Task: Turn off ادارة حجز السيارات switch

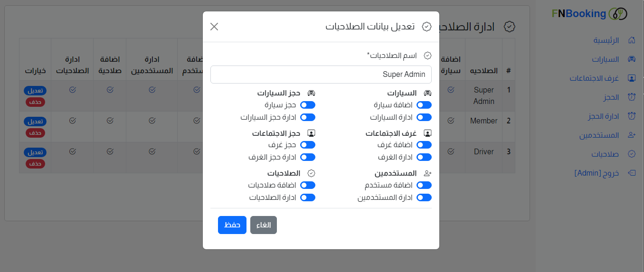Action: click(x=308, y=117)
